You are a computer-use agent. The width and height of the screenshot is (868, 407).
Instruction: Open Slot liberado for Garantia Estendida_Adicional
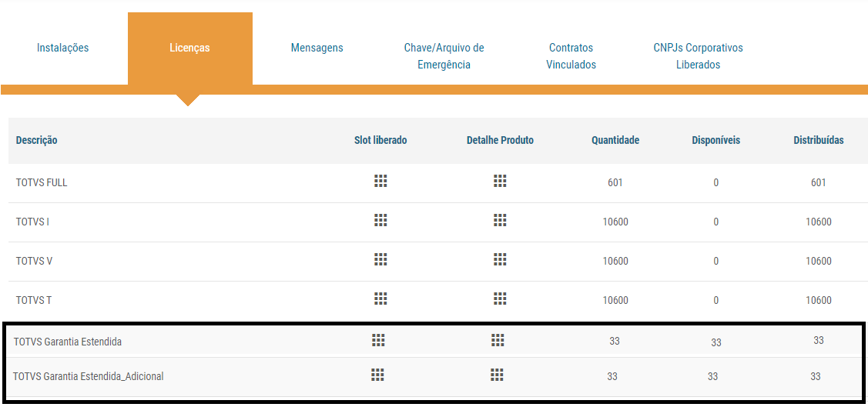(377, 375)
